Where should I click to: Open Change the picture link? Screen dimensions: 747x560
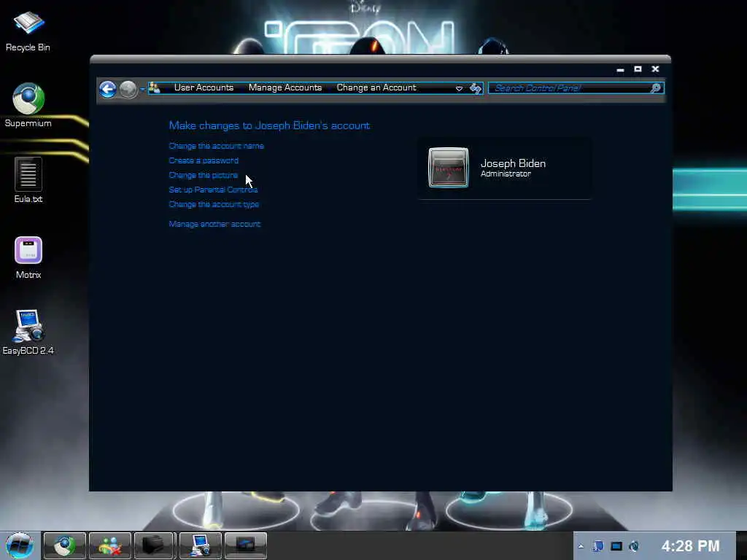pyautogui.click(x=204, y=175)
